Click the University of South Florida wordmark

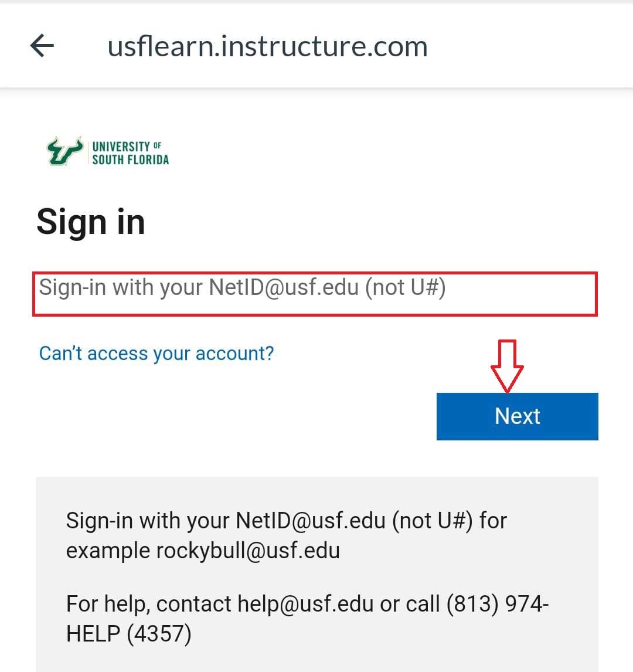pos(130,152)
